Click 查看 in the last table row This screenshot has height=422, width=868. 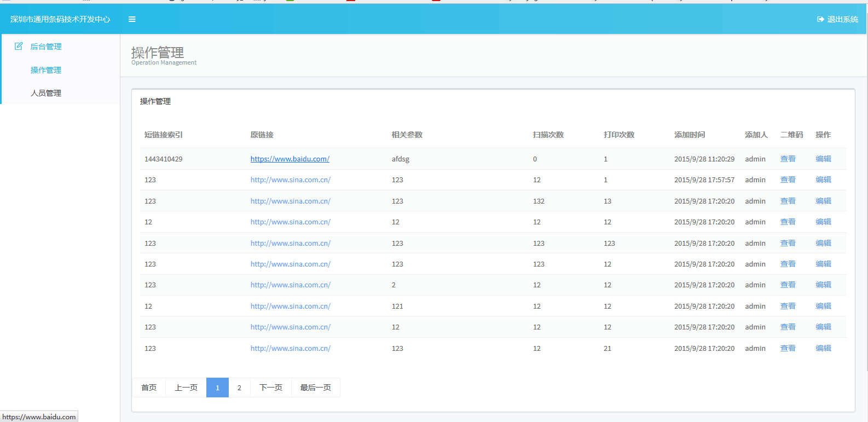(788, 349)
